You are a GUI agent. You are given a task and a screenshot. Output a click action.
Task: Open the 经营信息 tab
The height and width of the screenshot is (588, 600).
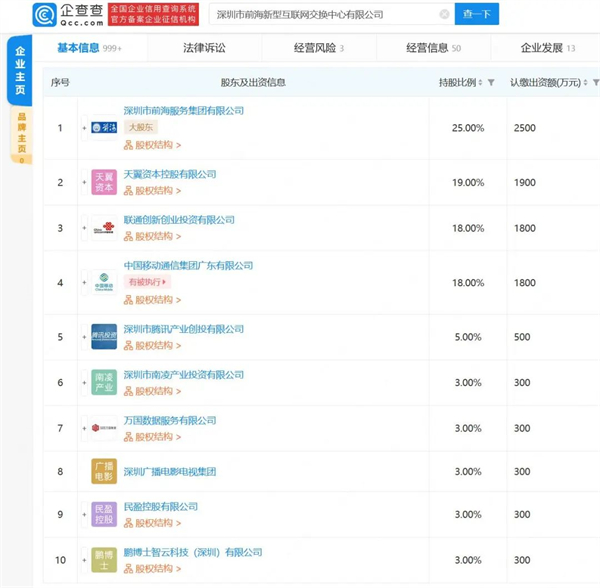(433, 48)
